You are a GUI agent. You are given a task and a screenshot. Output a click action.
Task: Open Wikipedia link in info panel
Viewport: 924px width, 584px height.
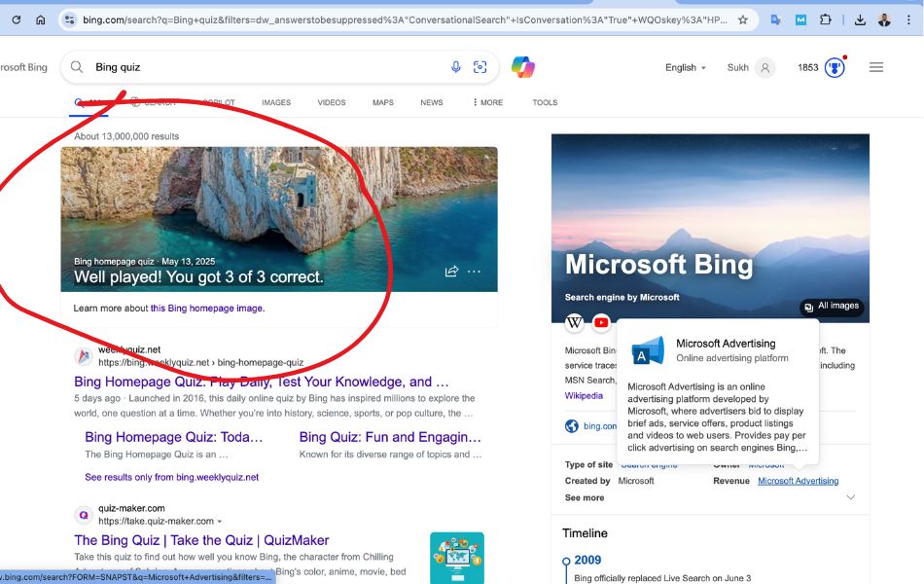[x=584, y=396]
